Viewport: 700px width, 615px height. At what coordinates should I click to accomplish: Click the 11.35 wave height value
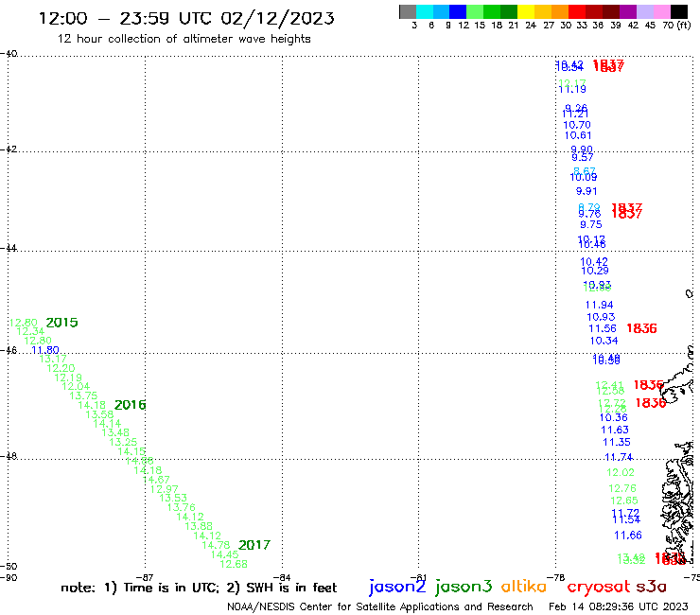[x=617, y=442]
